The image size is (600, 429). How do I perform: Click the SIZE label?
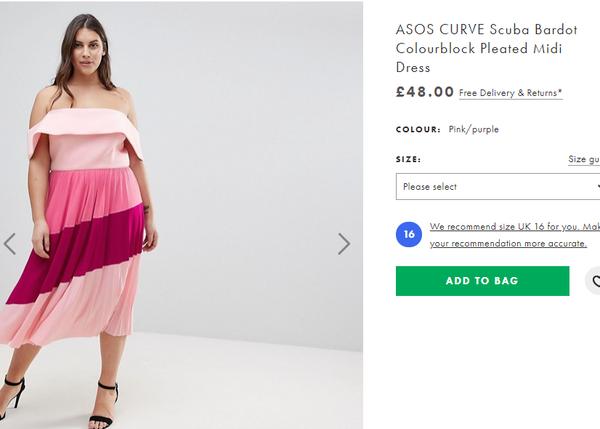tap(408, 159)
